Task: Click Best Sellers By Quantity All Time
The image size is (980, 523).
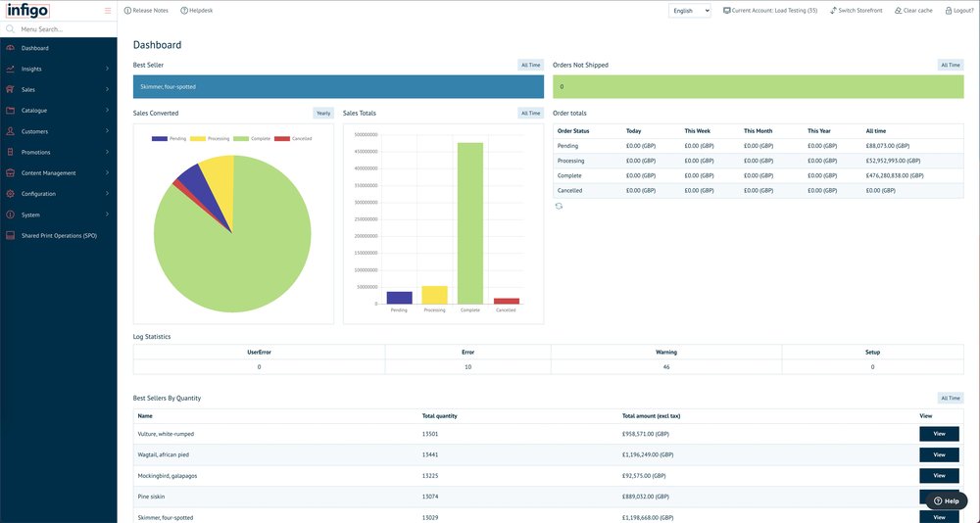Action: pyautogui.click(x=951, y=398)
